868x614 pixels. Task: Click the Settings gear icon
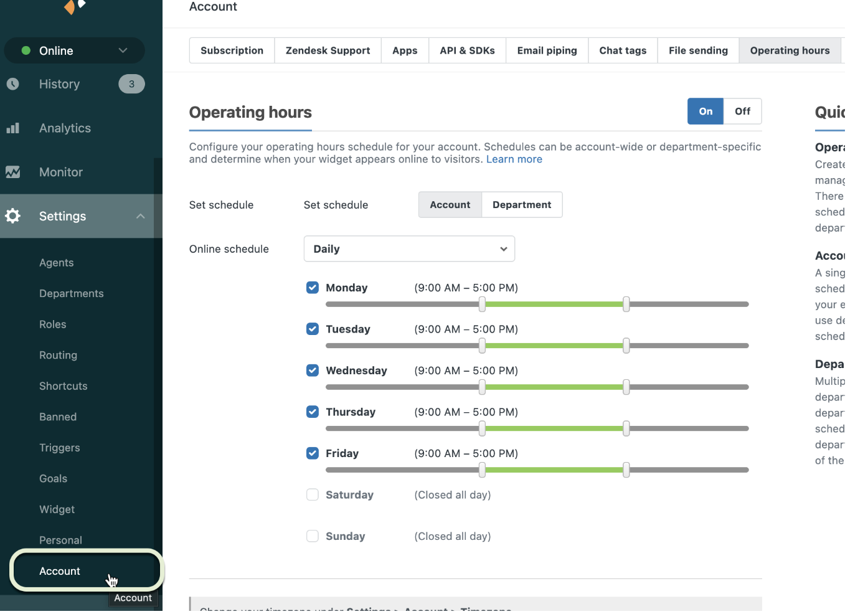coord(13,216)
